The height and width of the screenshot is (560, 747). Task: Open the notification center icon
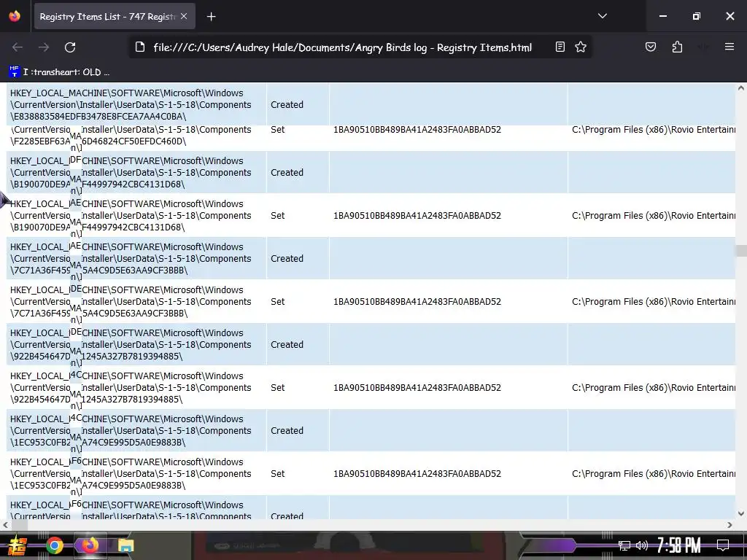(x=723, y=545)
